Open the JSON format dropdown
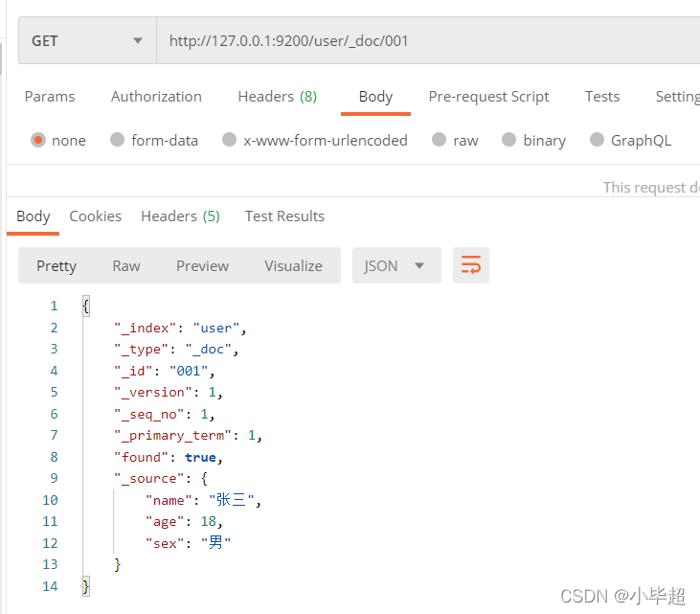Screen dimensions: 700x614 396,265
